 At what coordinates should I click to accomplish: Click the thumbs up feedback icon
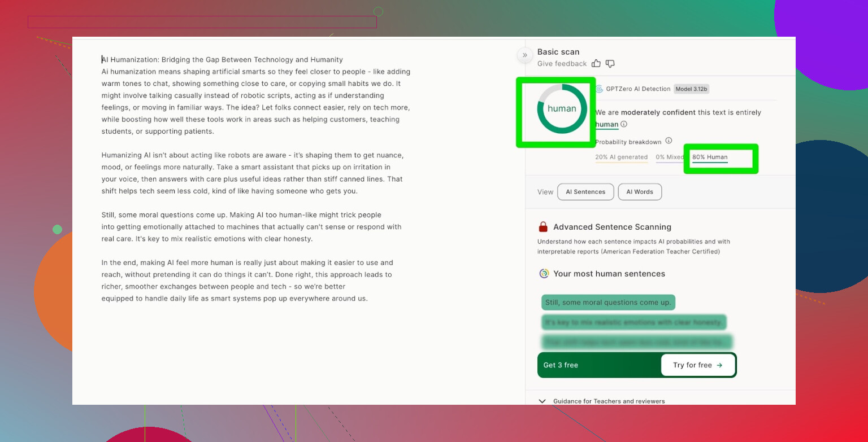596,64
